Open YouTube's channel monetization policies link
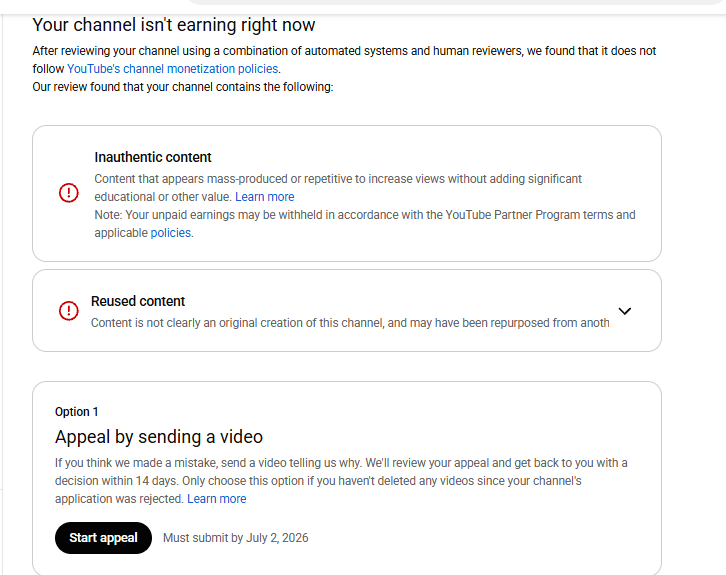This screenshot has height=575, width=726. 172,69
